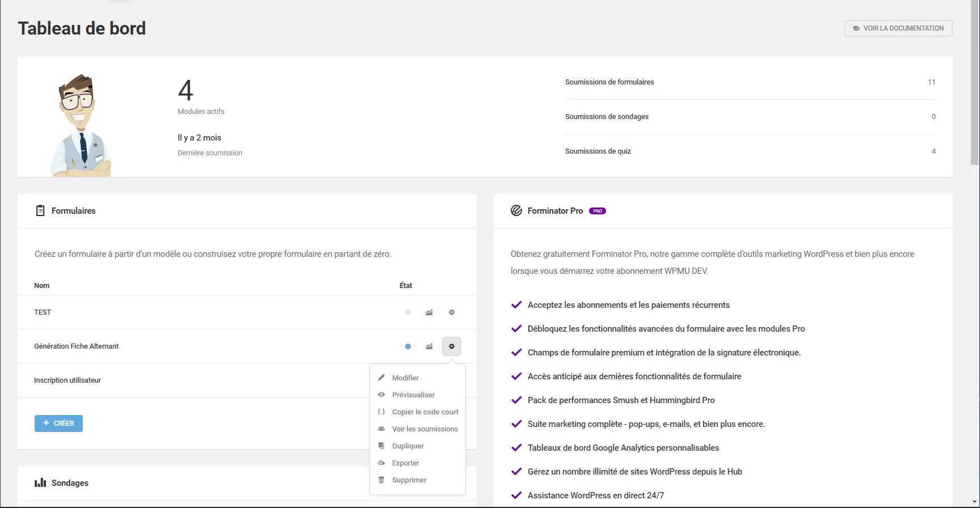The height and width of the screenshot is (508, 980).
Task: Select Modifier in the dropdown menu
Action: point(418,378)
